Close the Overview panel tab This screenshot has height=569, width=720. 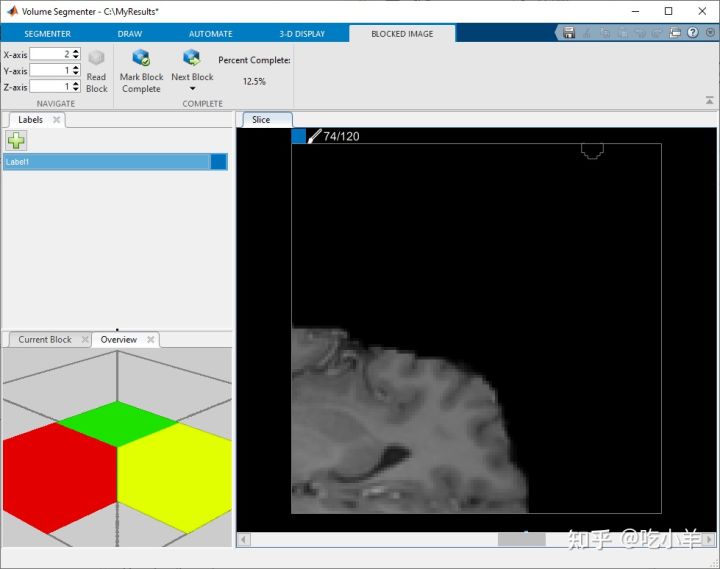click(151, 340)
